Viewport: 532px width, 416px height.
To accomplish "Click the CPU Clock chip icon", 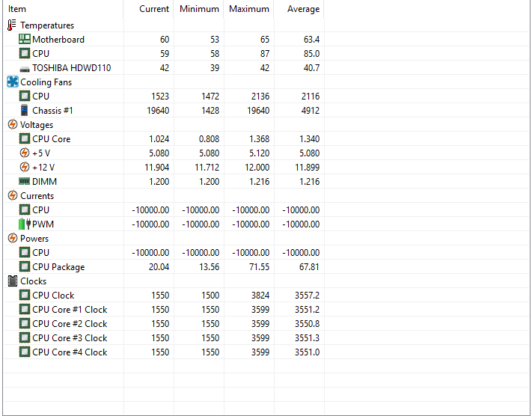I will [x=25, y=296].
